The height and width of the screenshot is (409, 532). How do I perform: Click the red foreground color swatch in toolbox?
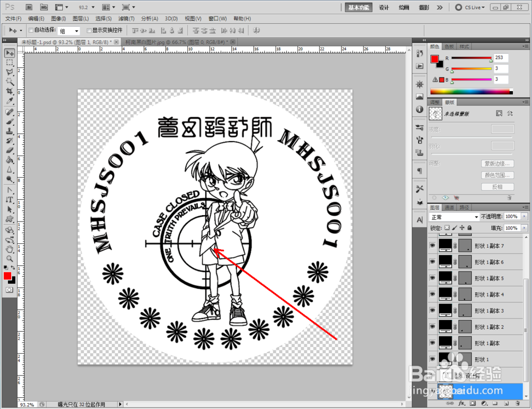[x=7, y=276]
